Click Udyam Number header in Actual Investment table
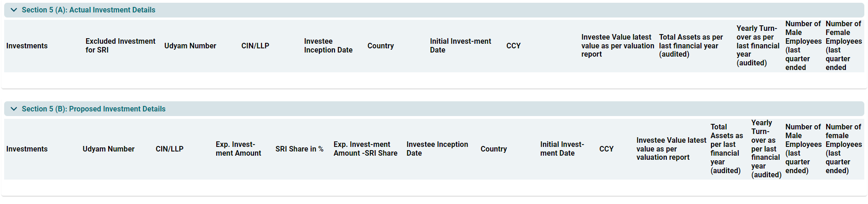 click(x=190, y=46)
